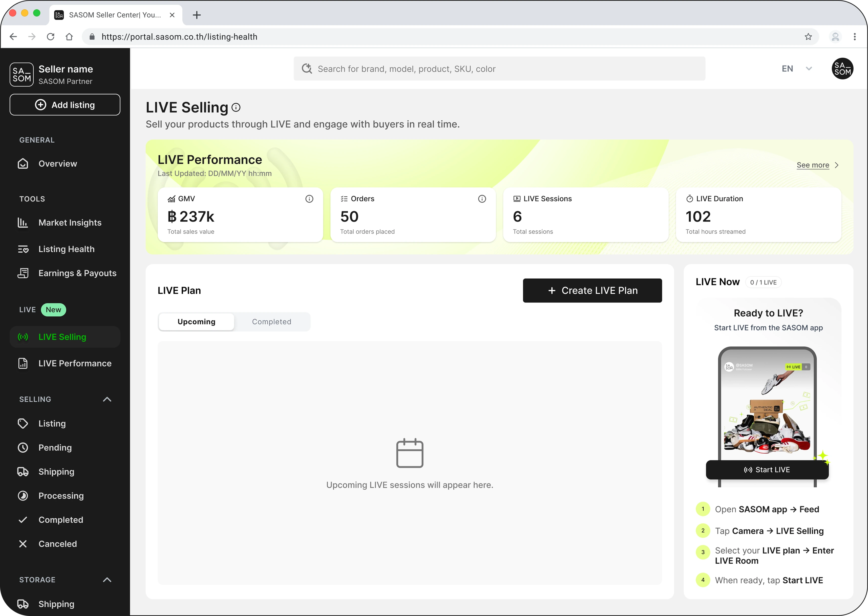
Task: Click the Add listing button
Action: click(x=65, y=105)
